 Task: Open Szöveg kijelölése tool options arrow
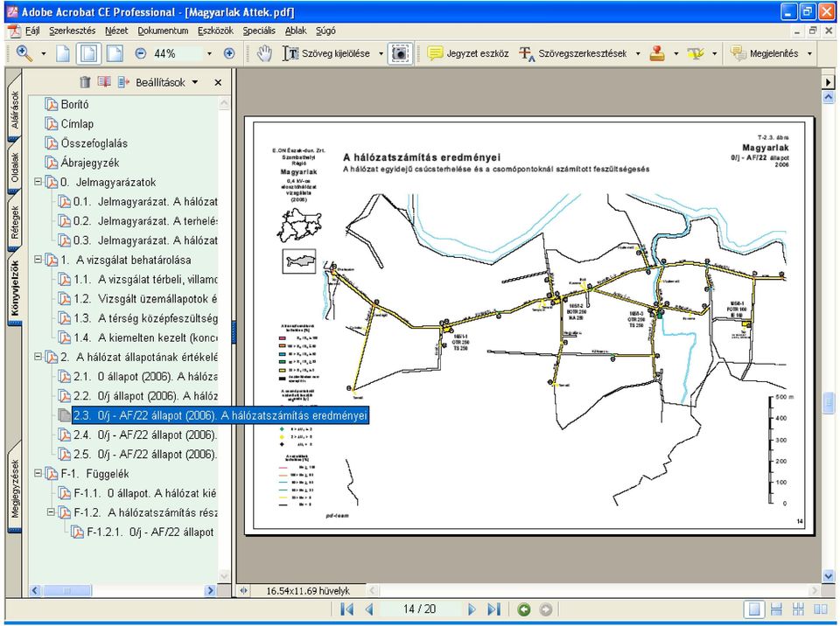point(381,53)
